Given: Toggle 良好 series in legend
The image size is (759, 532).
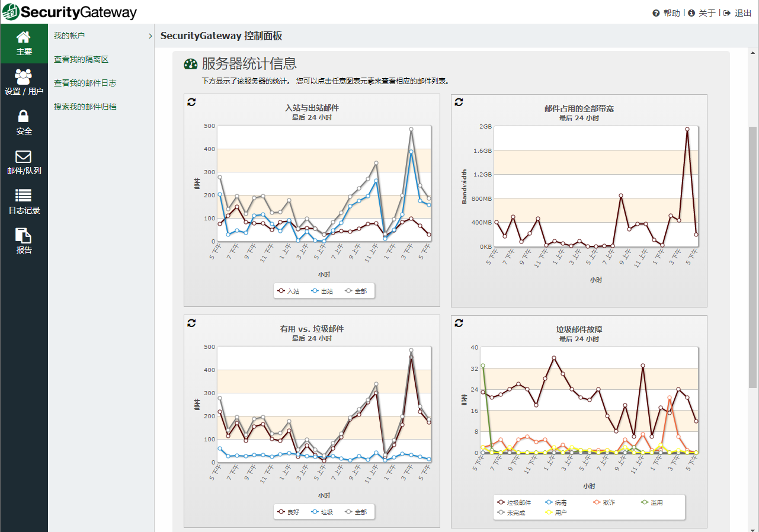Looking at the screenshot, I should [288, 512].
